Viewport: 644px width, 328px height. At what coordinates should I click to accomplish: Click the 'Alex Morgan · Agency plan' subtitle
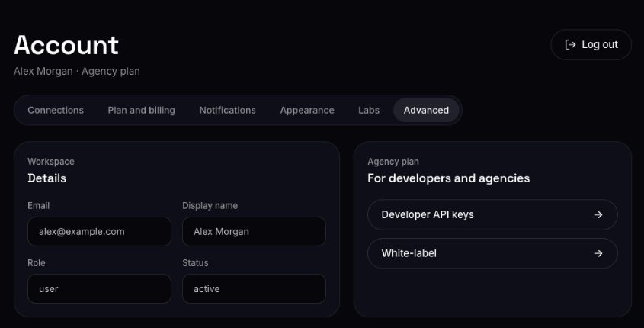(x=77, y=72)
